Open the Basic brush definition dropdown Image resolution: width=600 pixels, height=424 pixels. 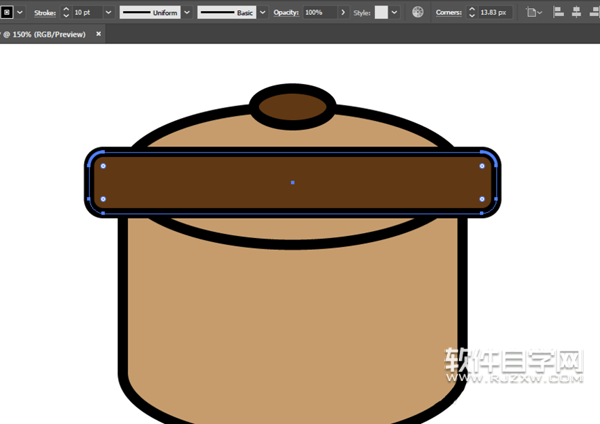point(262,12)
